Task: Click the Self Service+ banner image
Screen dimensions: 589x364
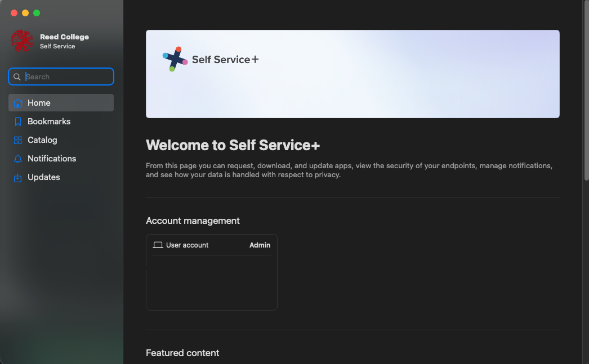Action: click(x=352, y=74)
